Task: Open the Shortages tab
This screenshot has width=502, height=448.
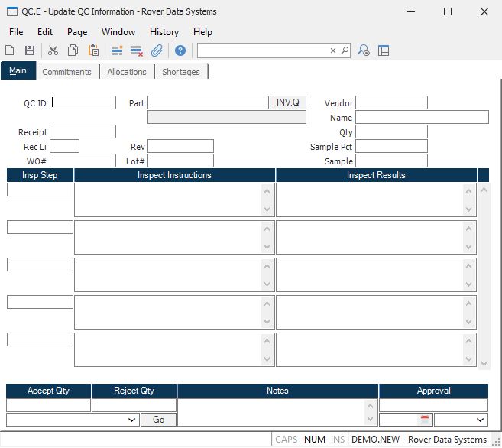Action: pyautogui.click(x=181, y=72)
